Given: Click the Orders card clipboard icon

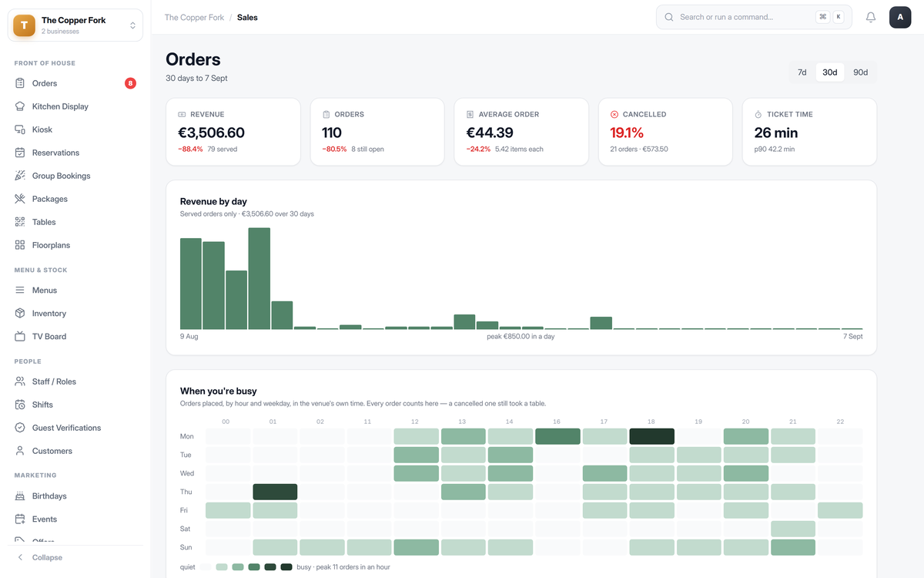Looking at the screenshot, I should (x=326, y=114).
